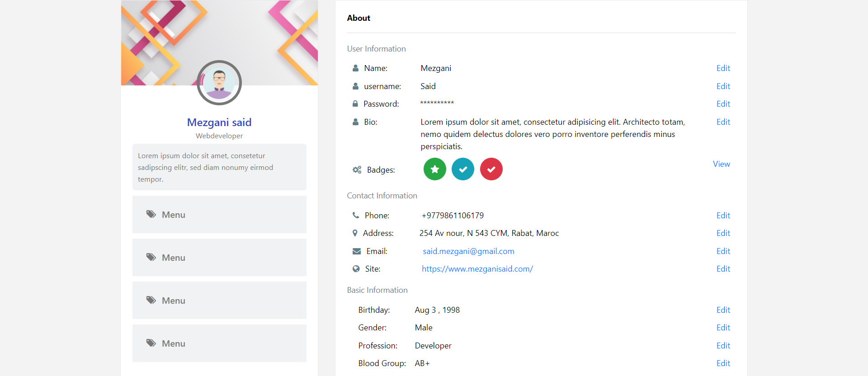868x376 pixels.
Task: Click the profession value Developer
Action: pos(433,345)
